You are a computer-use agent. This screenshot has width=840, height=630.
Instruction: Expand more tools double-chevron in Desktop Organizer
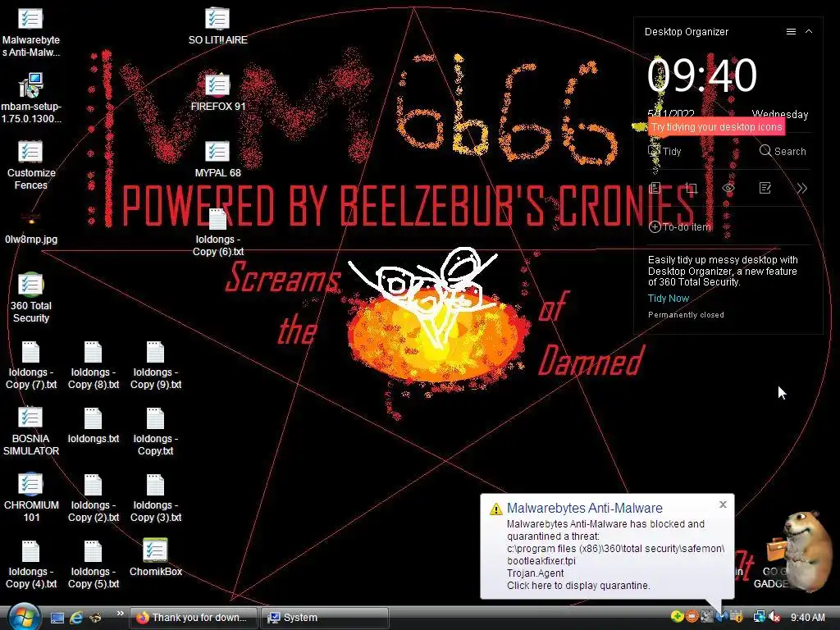tap(802, 188)
